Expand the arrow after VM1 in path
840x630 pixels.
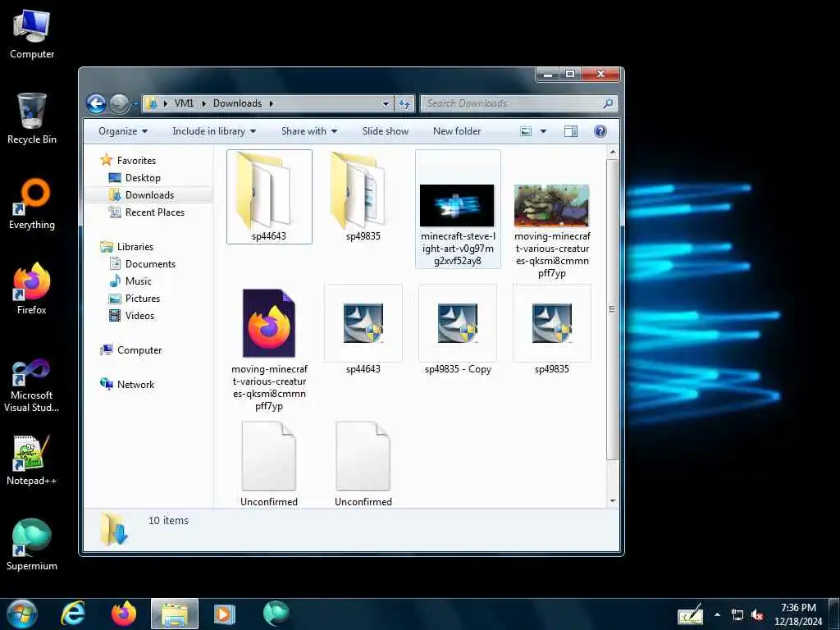pos(203,103)
